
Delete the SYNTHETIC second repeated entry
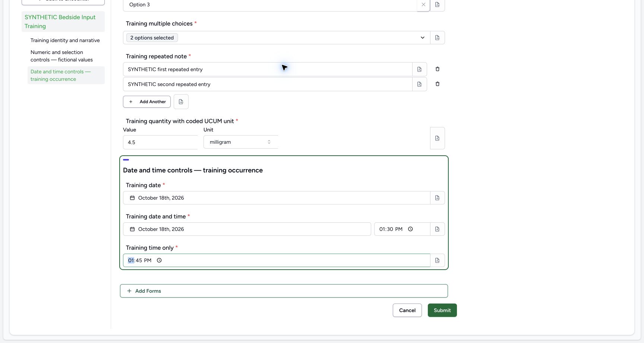438,84
